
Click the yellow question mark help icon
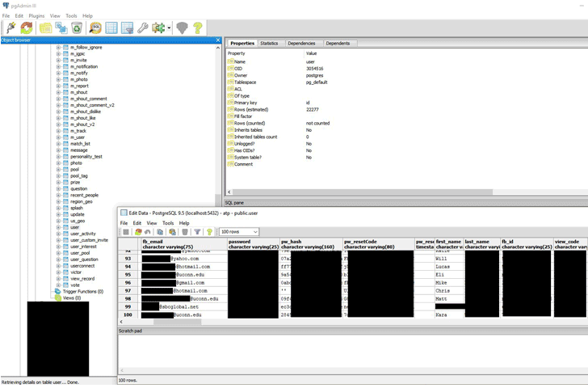[x=198, y=27]
